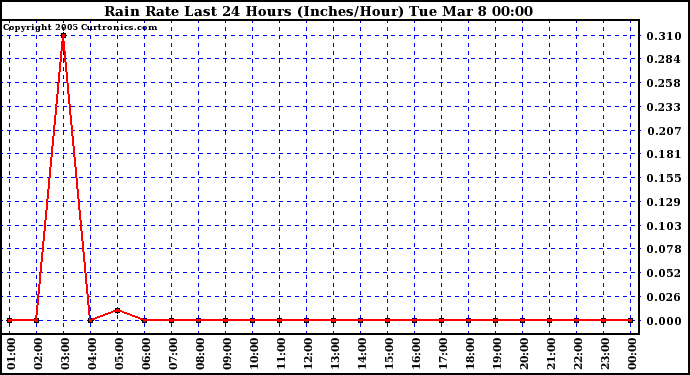690x375 pixels.
Task: Click the data point at 12:00
Action: pyautogui.click(x=306, y=320)
